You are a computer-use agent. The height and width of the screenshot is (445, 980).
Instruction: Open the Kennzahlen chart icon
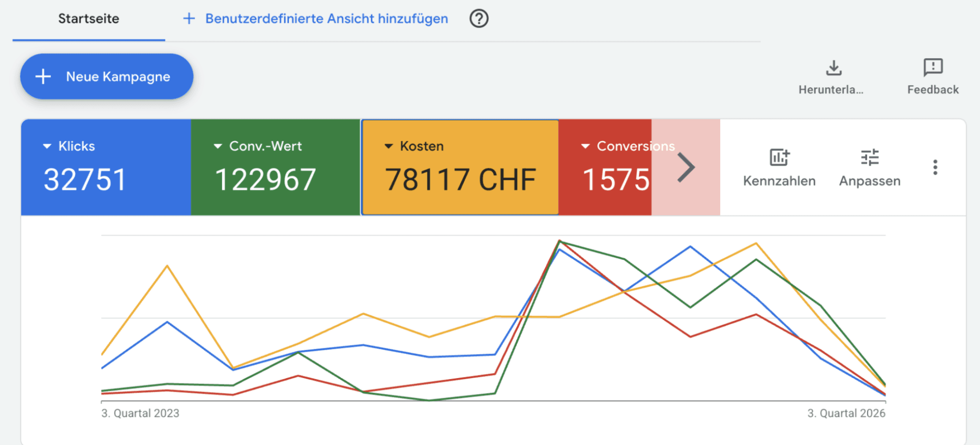click(x=779, y=157)
